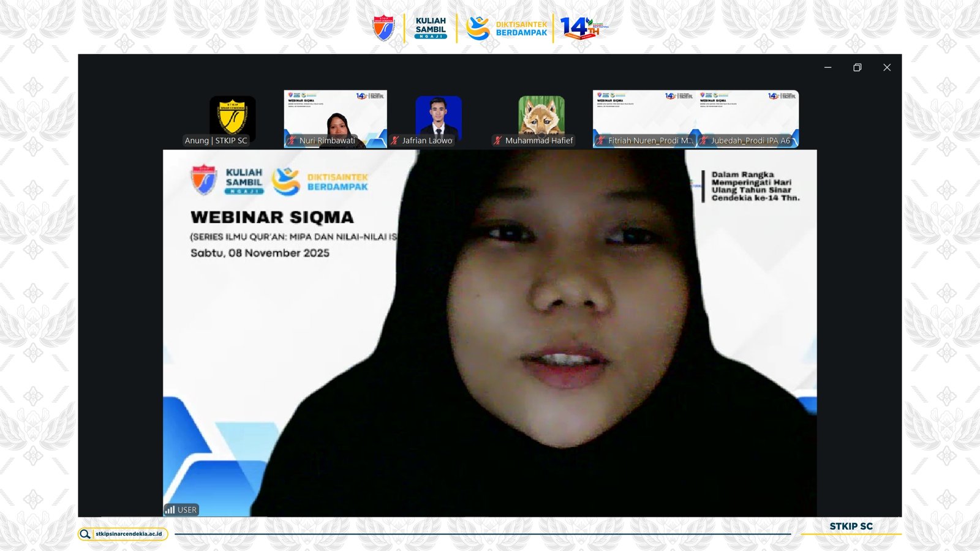The height and width of the screenshot is (551, 980).
Task: Click Kuliah Sambil Ngaji logo in top banner
Action: pyautogui.click(x=431, y=28)
